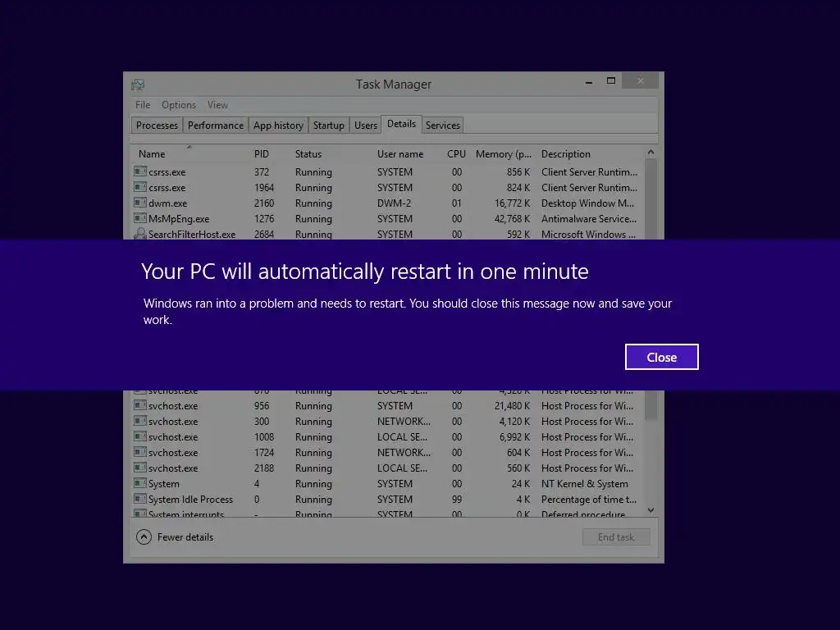Viewport: 840px width, 630px height.
Task: Sort by the User name column header
Action: tap(400, 153)
